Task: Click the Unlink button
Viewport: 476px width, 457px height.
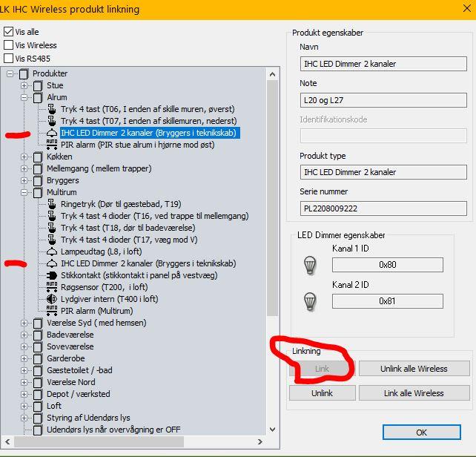Action: point(322,393)
